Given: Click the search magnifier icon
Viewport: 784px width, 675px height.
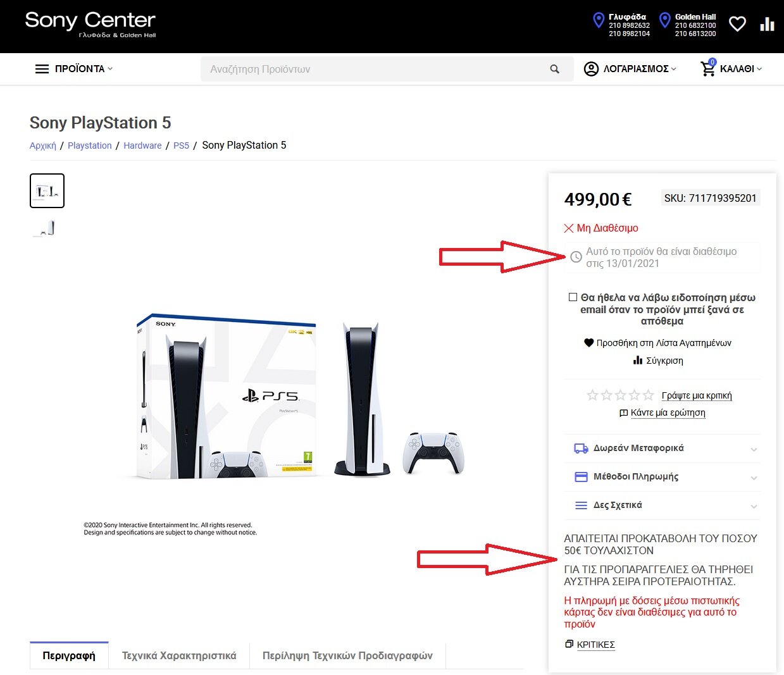Looking at the screenshot, I should (555, 69).
